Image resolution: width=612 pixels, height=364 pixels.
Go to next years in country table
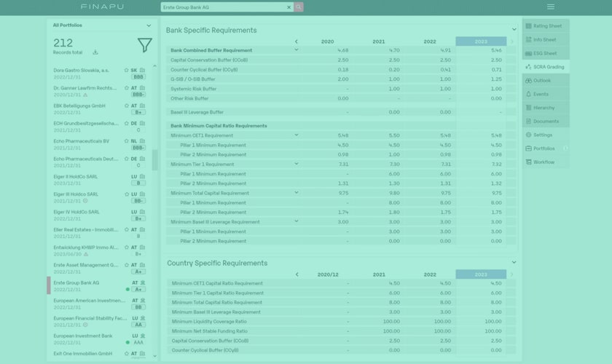click(511, 274)
